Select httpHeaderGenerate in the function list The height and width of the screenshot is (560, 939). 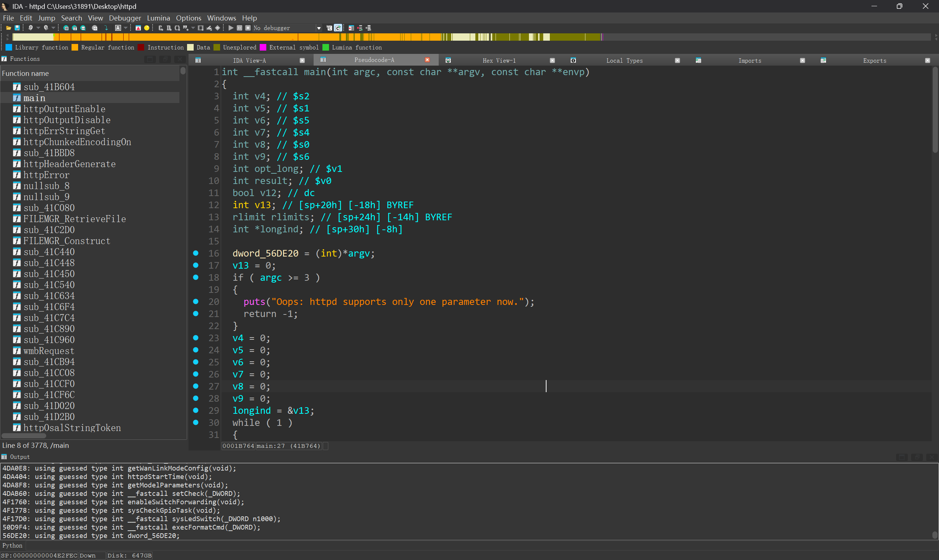pos(69,164)
